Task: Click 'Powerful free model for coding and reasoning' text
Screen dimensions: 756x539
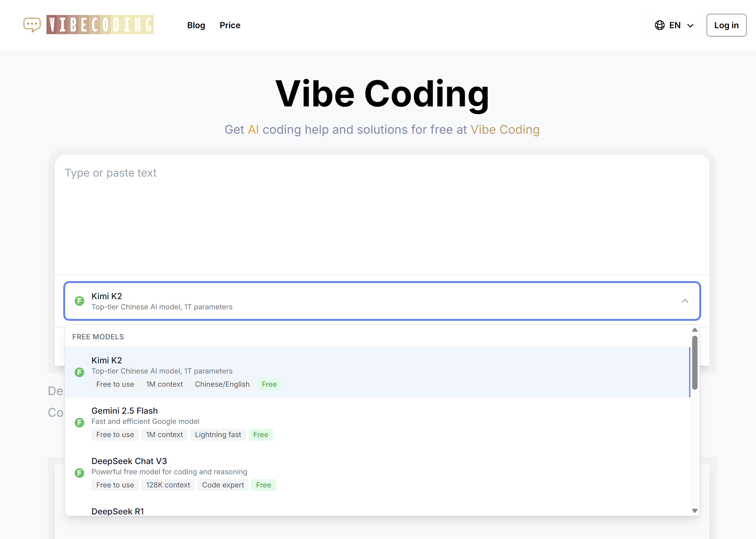Action: click(169, 472)
